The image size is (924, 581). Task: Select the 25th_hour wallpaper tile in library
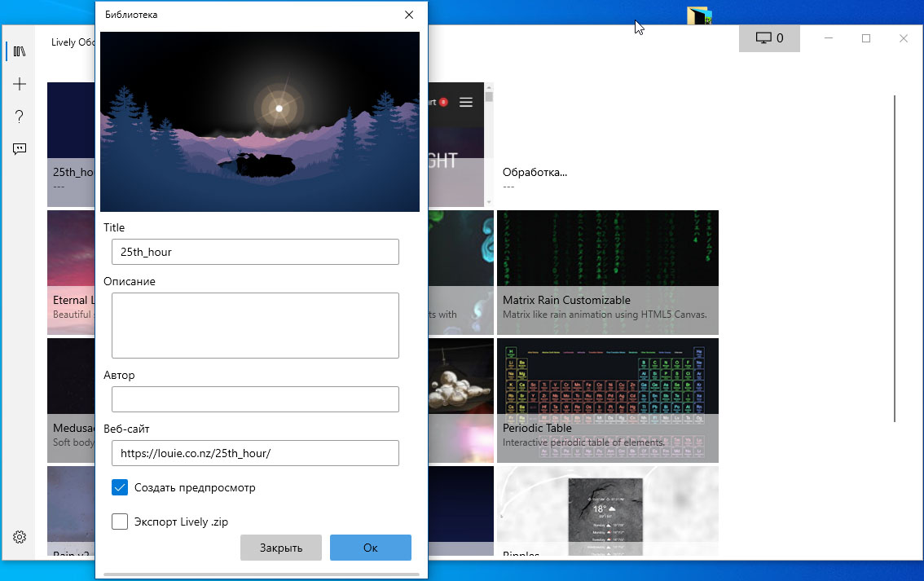click(x=71, y=144)
